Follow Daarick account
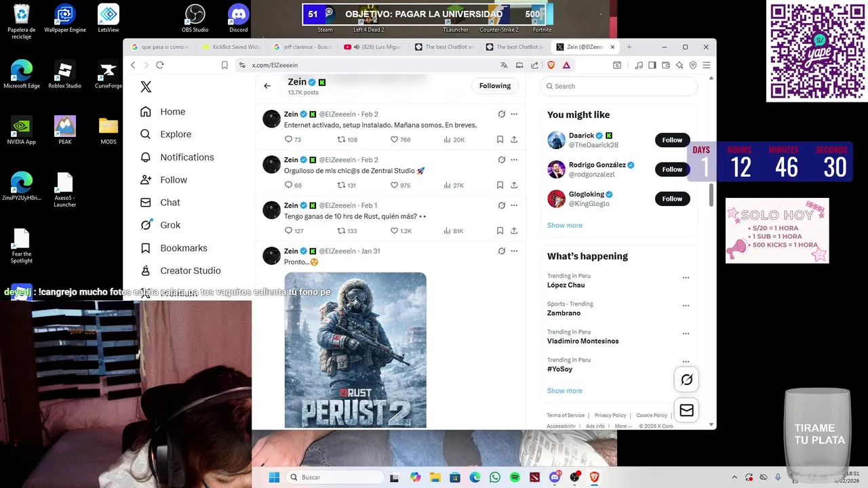Viewport: 868px width, 488px height. click(672, 140)
